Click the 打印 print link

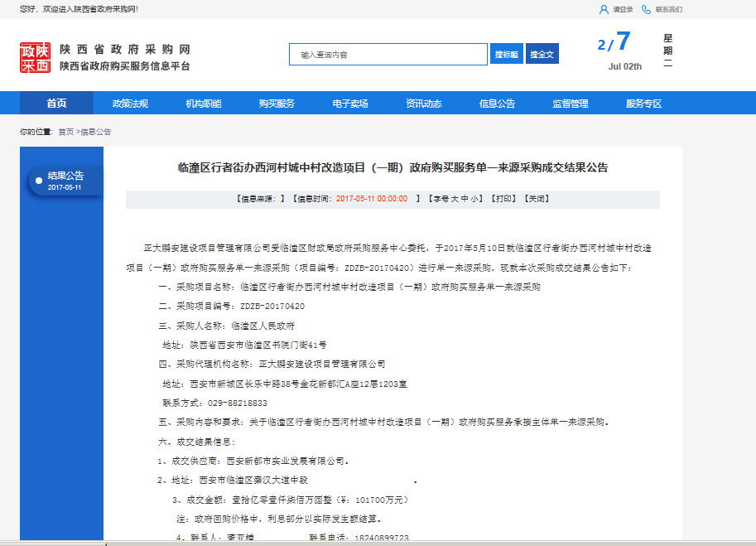(501, 199)
